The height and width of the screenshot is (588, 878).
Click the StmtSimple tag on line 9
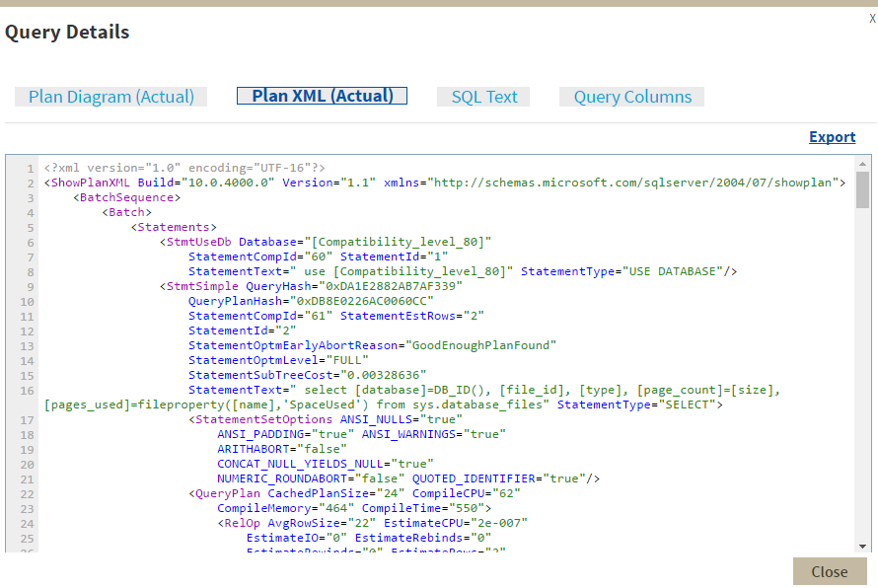[202, 286]
